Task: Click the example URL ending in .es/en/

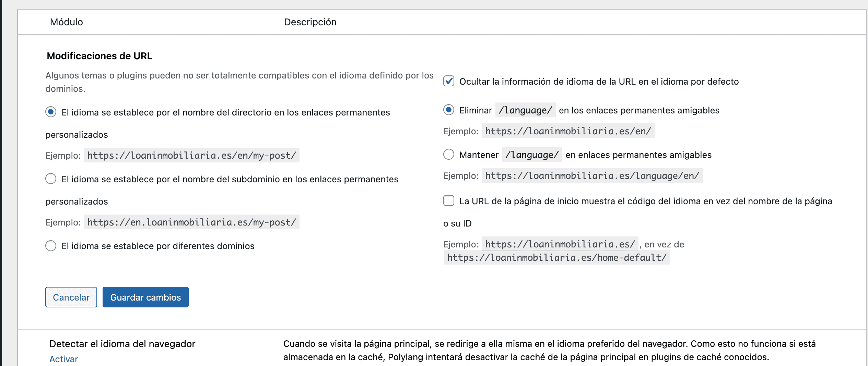Action: [568, 131]
